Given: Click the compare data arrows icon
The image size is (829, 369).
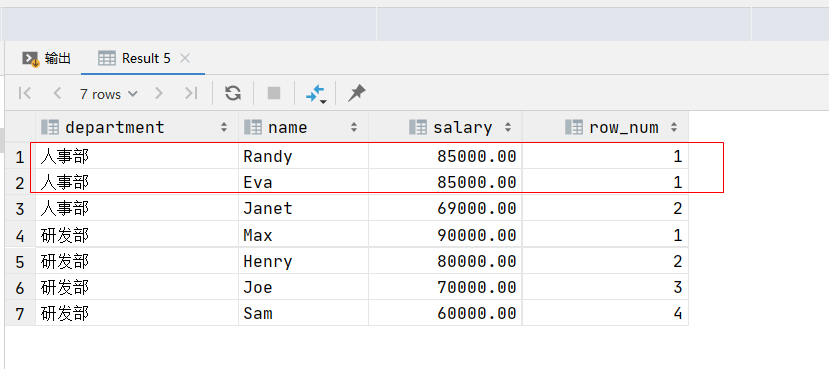Looking at the screenshot, I should click(316, 94).
